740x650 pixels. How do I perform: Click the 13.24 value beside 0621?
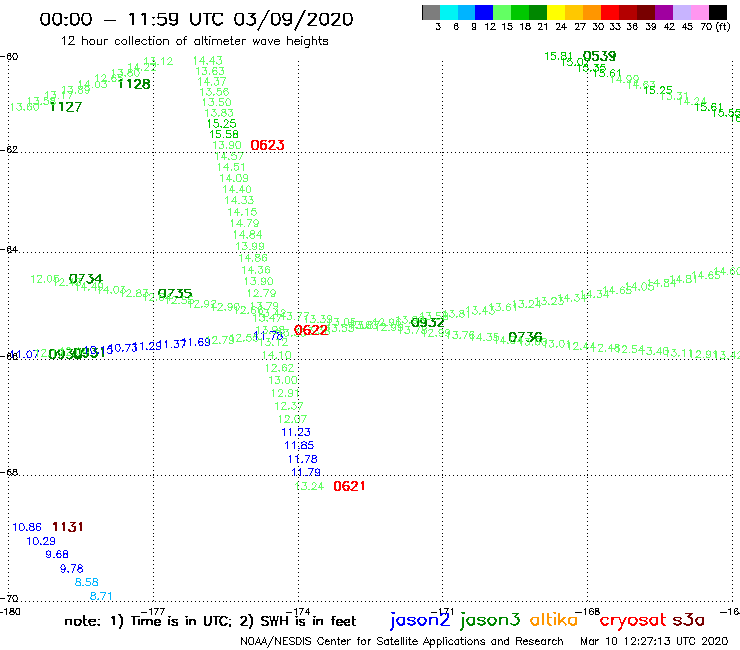[x=310, y=487]
